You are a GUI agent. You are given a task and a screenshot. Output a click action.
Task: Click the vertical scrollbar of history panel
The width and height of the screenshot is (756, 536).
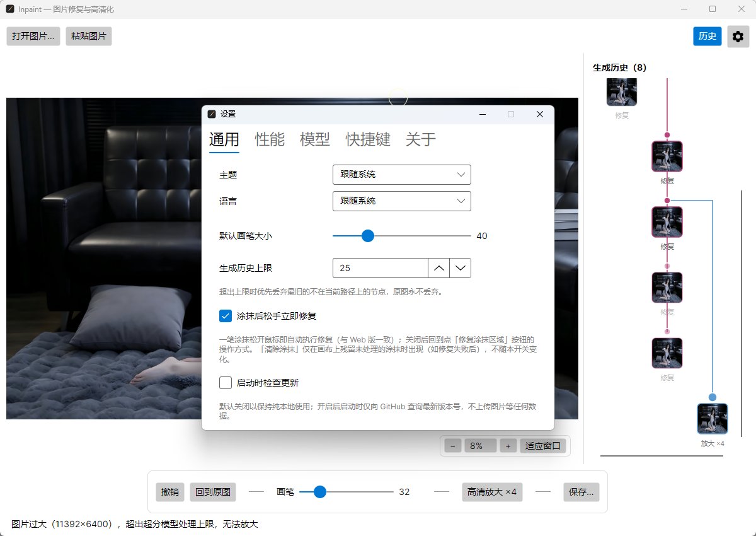(742, 313)
